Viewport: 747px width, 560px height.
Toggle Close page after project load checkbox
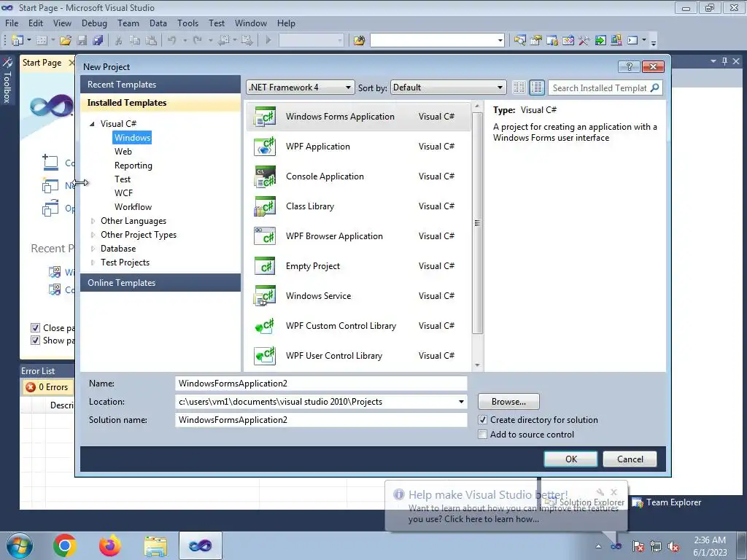tap(35, 327)
